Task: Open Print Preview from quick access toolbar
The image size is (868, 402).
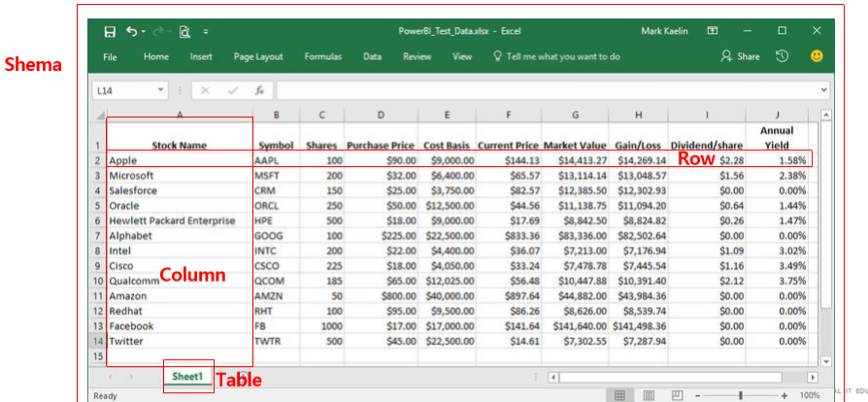Action: [184, 32]
